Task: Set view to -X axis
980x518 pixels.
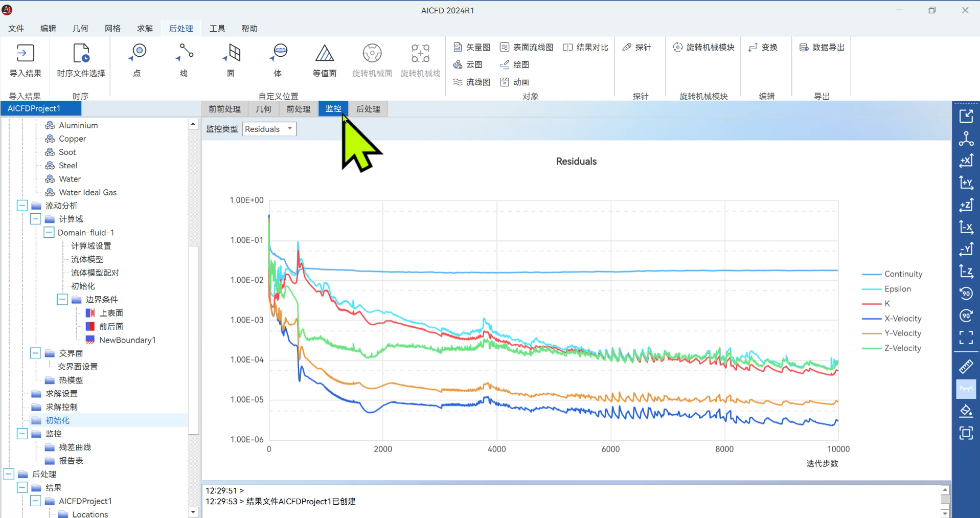Action: click(x=966, y=227)
